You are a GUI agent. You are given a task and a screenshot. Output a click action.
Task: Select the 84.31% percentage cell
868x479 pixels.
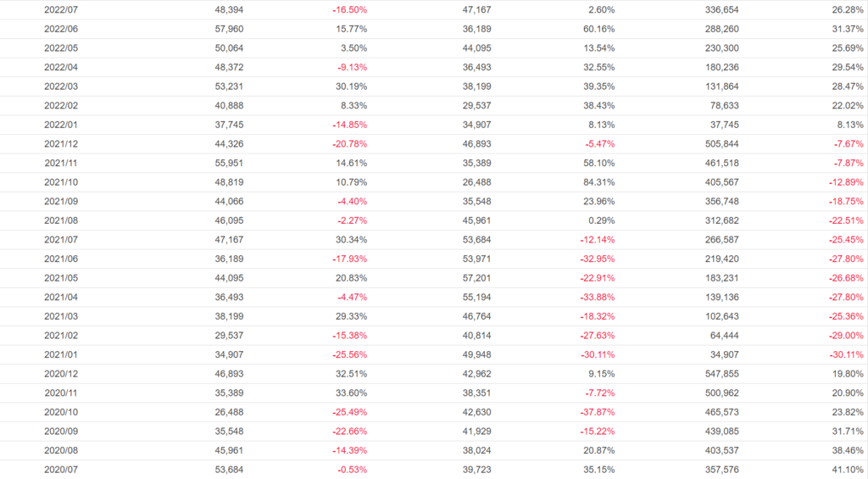pos(598,182)
